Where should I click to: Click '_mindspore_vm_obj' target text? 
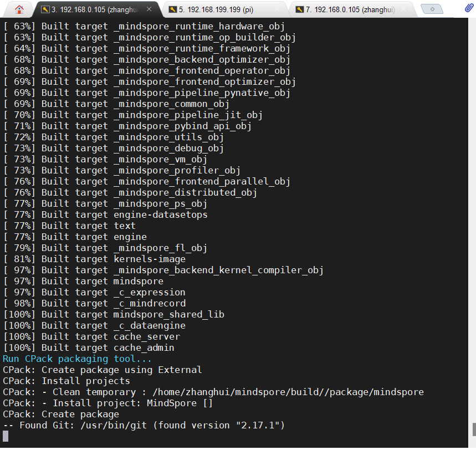tap(161, 160)
